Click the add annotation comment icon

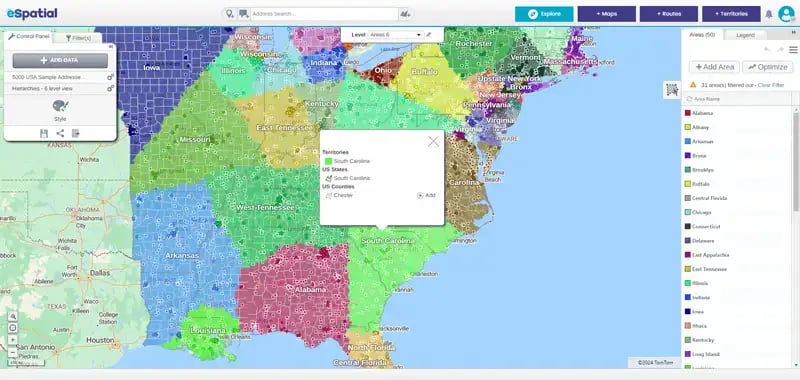(x=243, y=14)
